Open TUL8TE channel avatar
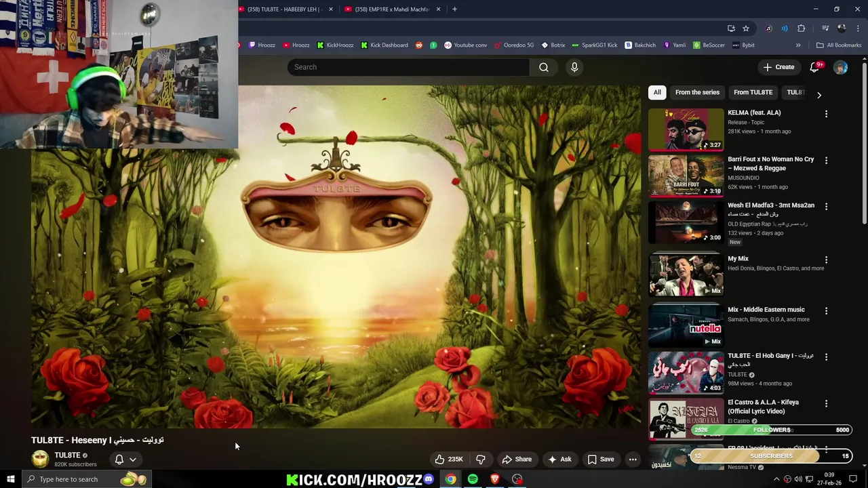This screenshot has height=488, width=868. click(x=40, y=459)
